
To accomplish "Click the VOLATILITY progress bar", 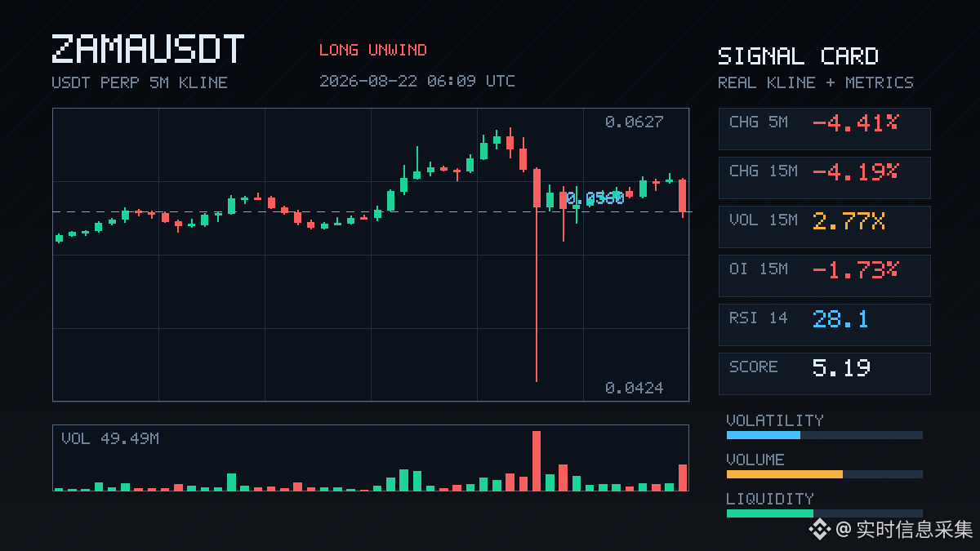I will (824, 435).
